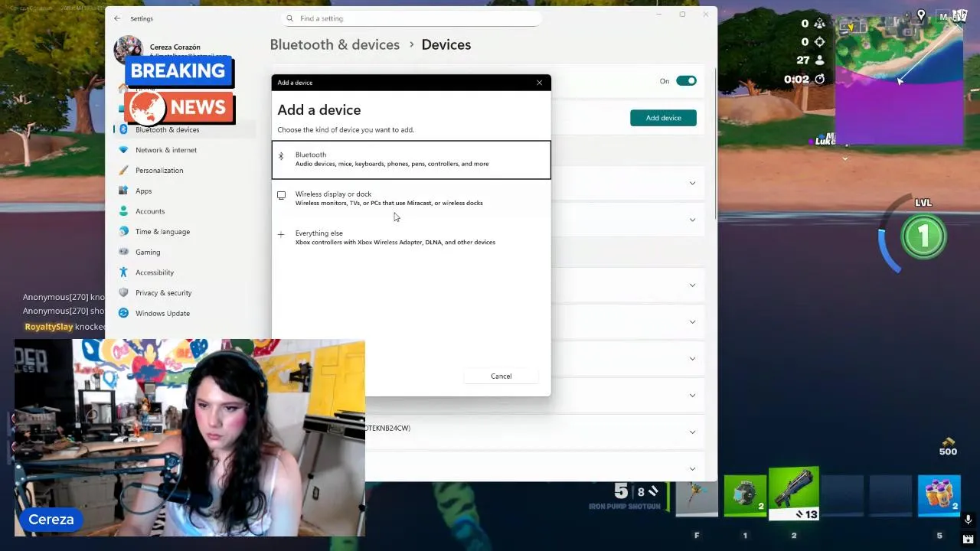Choose the Bluetooth device option
Screen dimensions: 980x551
point(411,159)
